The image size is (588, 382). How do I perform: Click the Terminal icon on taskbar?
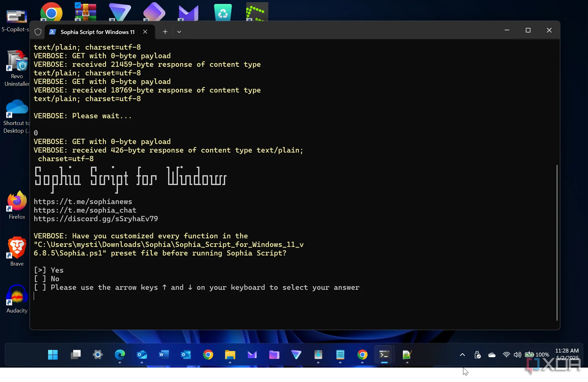384,355
